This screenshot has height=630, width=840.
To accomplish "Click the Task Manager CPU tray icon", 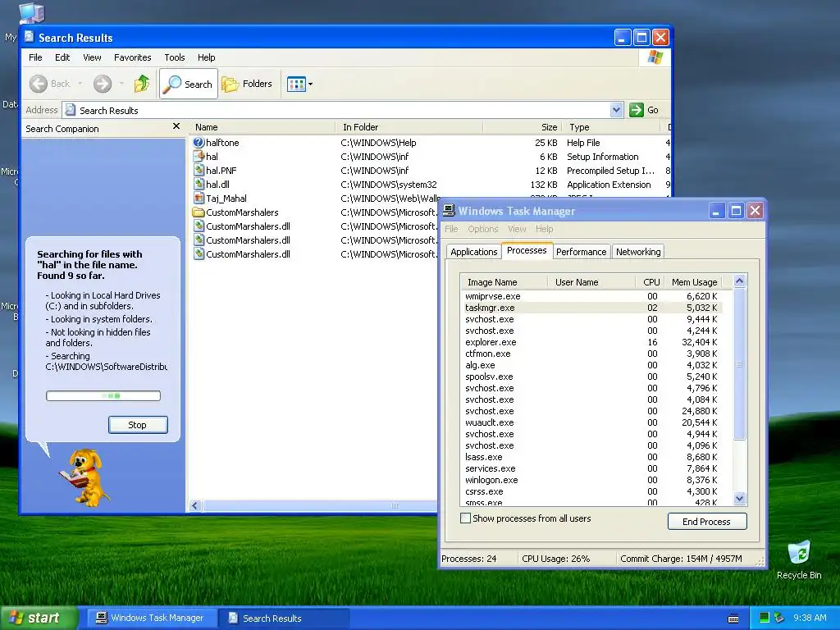I will 765,618.
